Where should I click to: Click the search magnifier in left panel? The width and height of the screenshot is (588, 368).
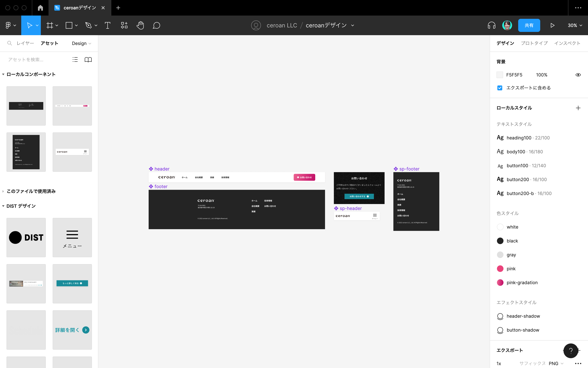coord(9,43)
